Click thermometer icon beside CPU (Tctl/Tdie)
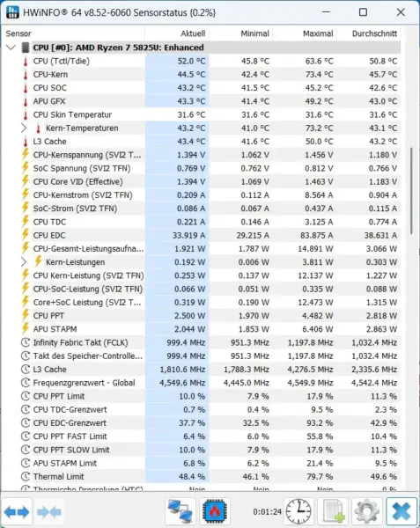 [x=26, y=62]
